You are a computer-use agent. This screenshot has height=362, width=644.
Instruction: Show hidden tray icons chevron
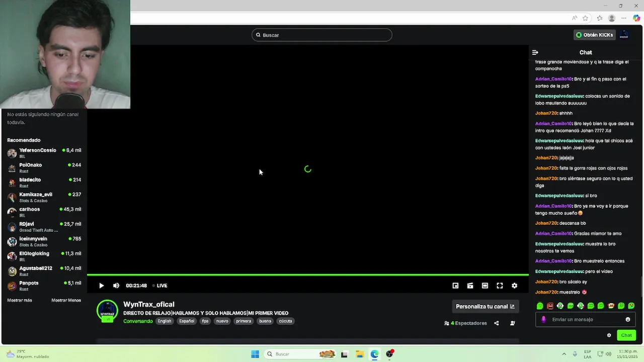[x=564, y=354]
